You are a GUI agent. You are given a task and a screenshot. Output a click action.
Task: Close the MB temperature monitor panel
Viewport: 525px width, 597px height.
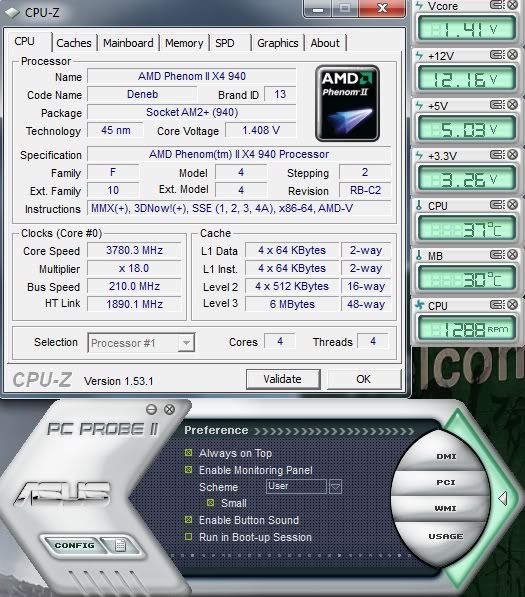pos(512,254)
